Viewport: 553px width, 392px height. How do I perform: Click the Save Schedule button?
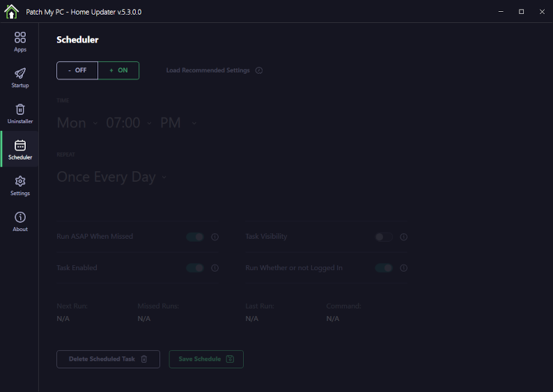[x=206, y=359]
